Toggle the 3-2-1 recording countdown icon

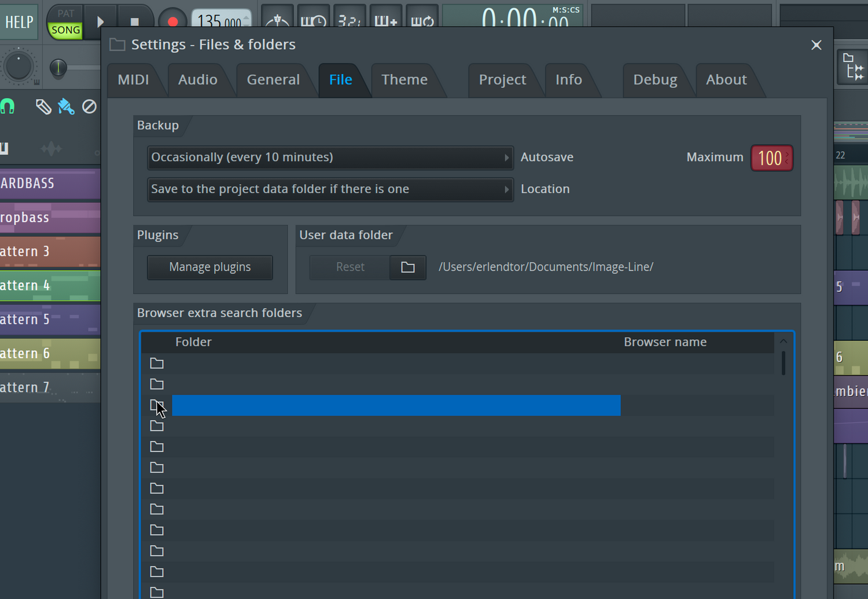(350, 20)
